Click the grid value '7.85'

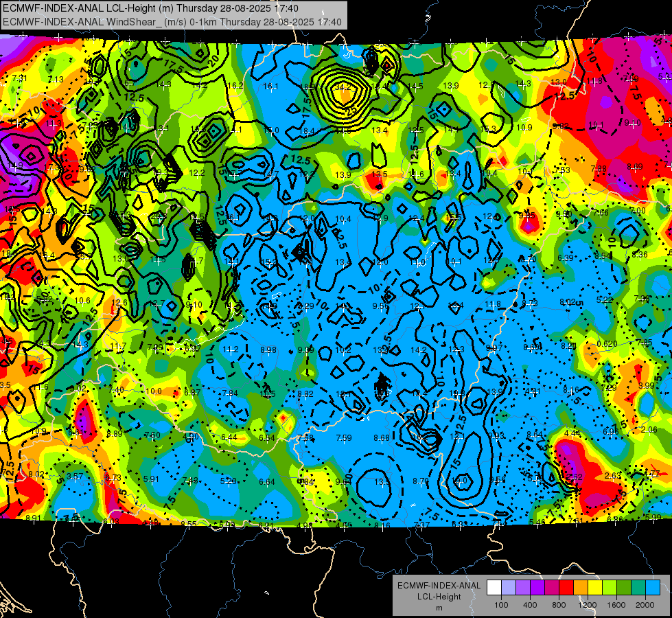click(x=644, y=342)
